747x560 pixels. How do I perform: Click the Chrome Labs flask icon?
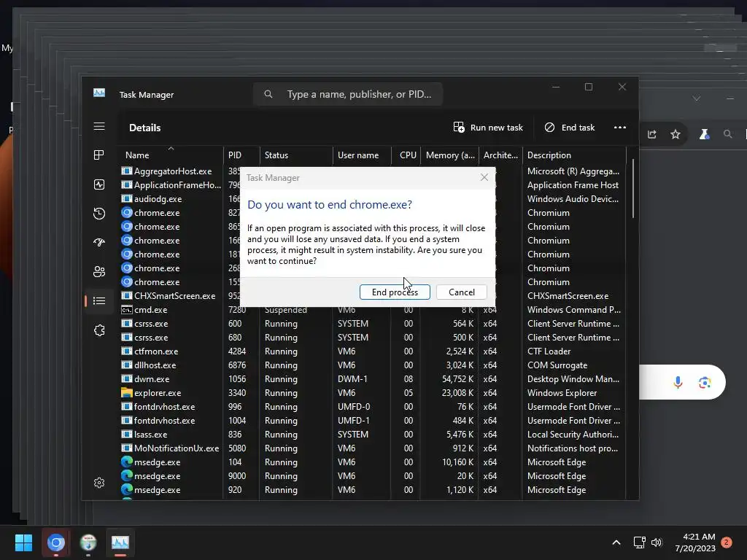click(x=704, y=134)
